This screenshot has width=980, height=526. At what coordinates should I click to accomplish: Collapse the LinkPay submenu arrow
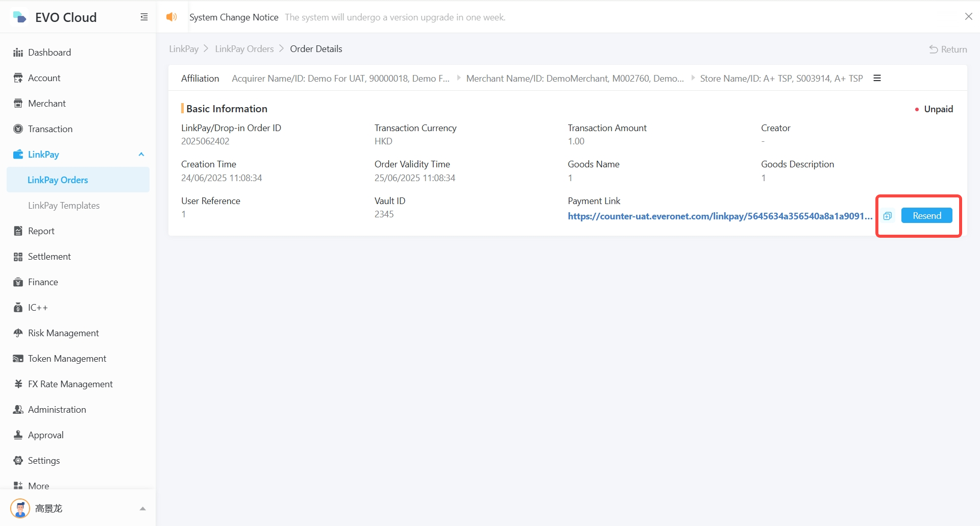click(x=141, y=155)
